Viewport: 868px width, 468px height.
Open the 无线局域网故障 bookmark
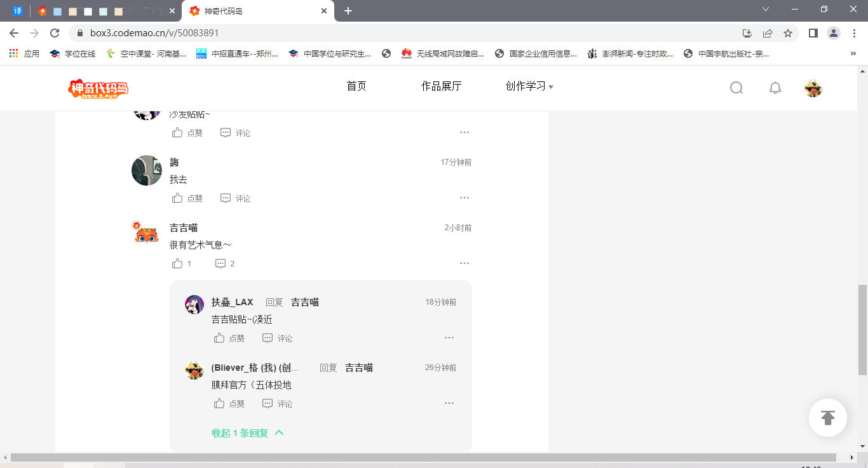click(x=443, y=53)
